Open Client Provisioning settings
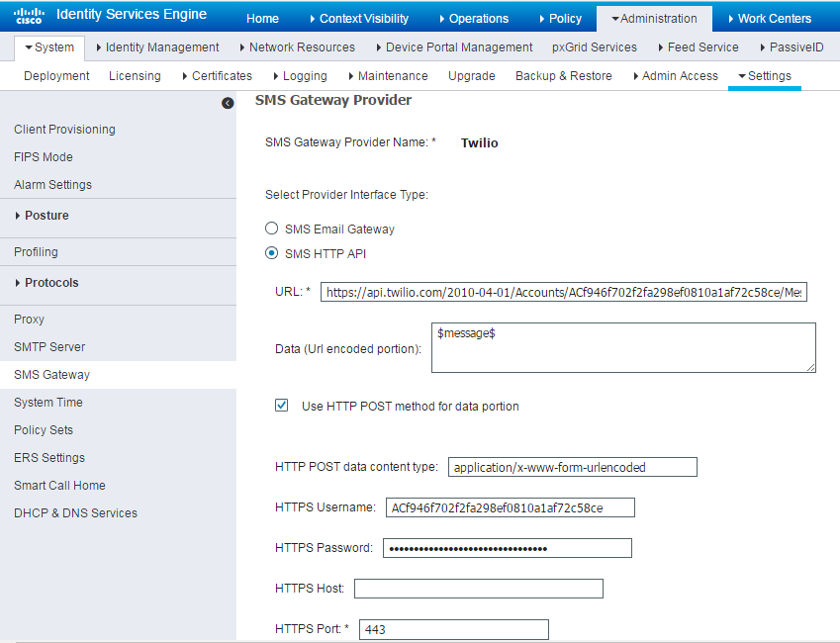 coord(65,130)
